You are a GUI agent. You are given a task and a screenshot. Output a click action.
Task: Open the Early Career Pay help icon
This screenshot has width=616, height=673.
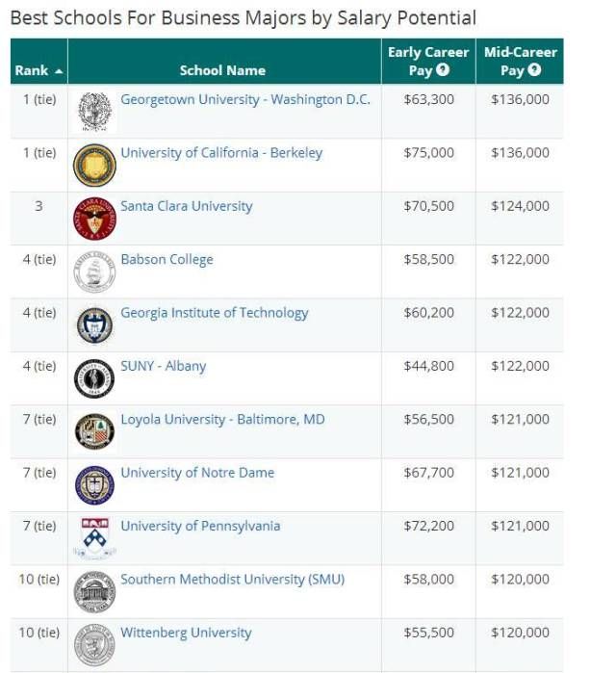pos(443,70)
